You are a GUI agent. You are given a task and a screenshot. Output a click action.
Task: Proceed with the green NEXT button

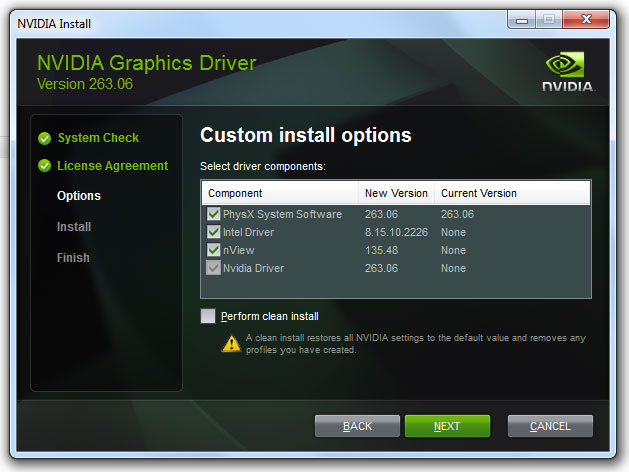(x=447, y=426)
